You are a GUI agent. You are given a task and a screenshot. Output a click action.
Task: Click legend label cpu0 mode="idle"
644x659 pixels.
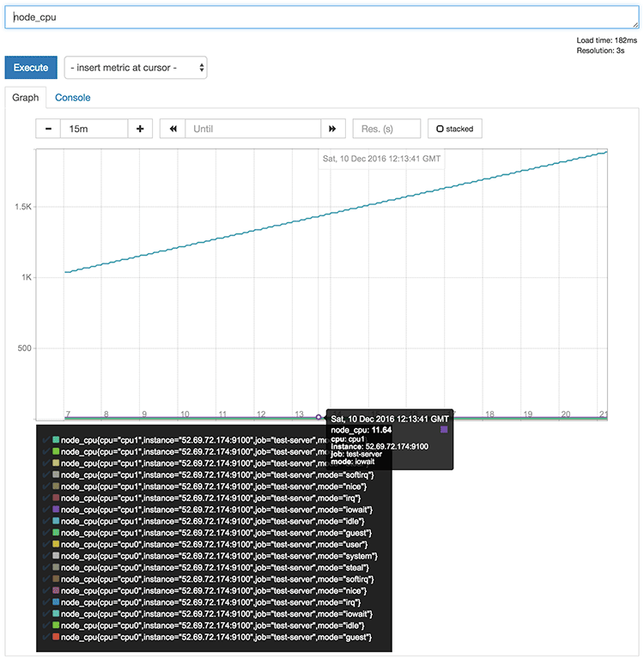(x=212, y=626)
